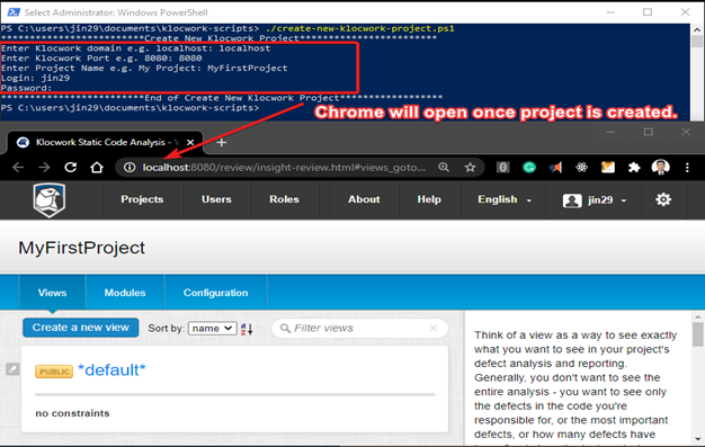Open About in the top navigation
The height and width of the screenshot is (447, 705).
364,199
